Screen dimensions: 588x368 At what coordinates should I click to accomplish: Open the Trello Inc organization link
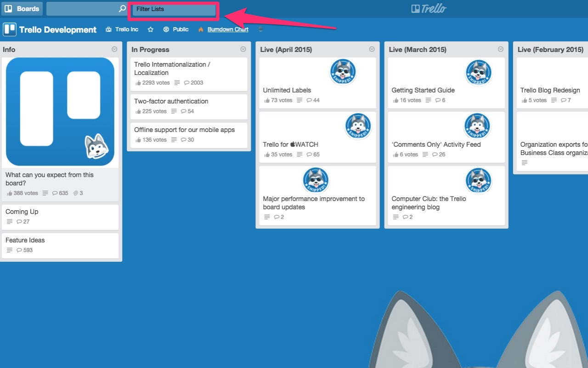[122, 29]
